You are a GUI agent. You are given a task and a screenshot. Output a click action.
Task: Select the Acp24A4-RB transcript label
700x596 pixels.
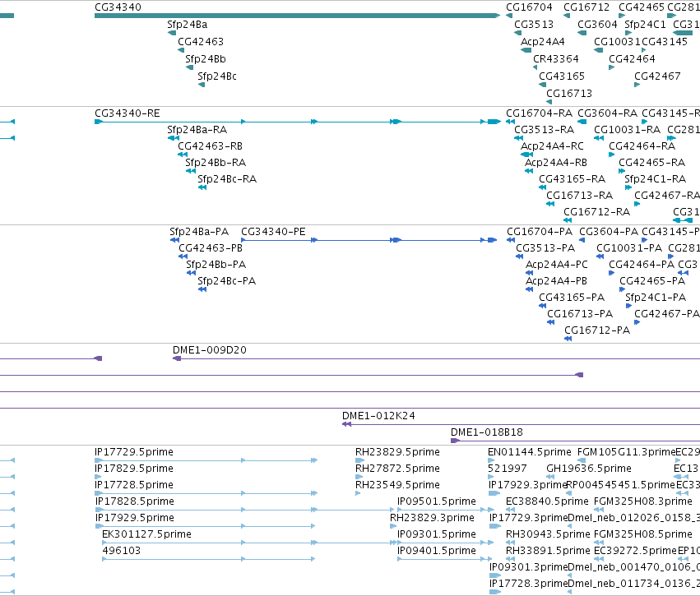556,163
